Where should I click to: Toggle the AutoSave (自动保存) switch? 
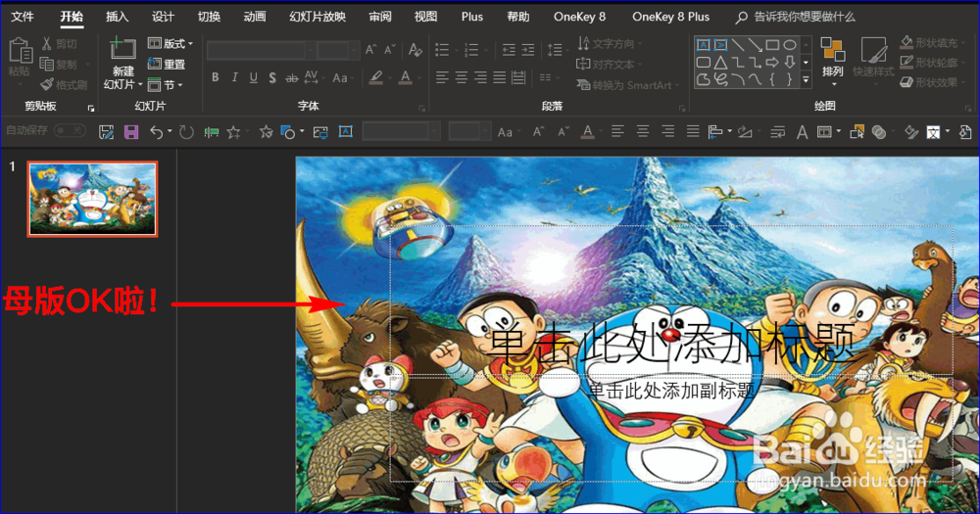[70, 130]
